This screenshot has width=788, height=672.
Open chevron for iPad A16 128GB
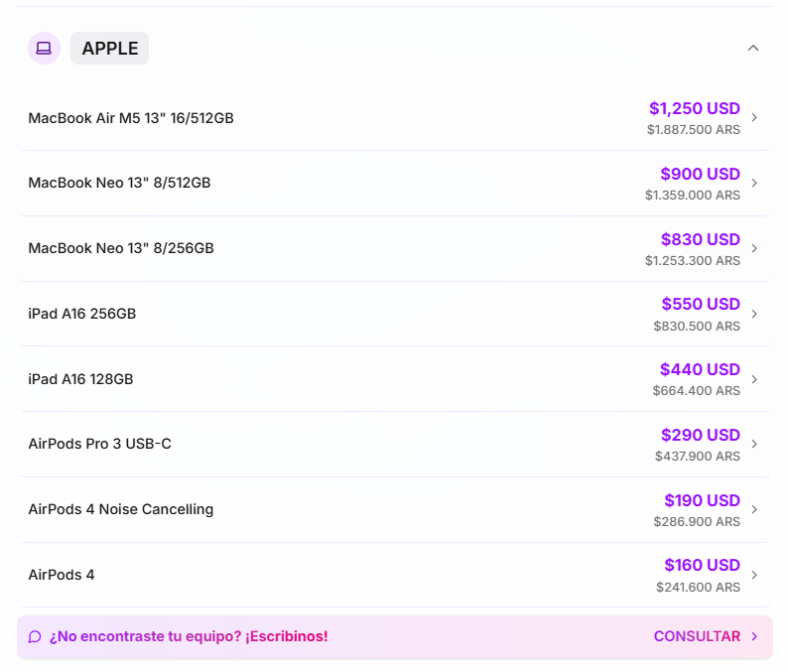point(754,379)
